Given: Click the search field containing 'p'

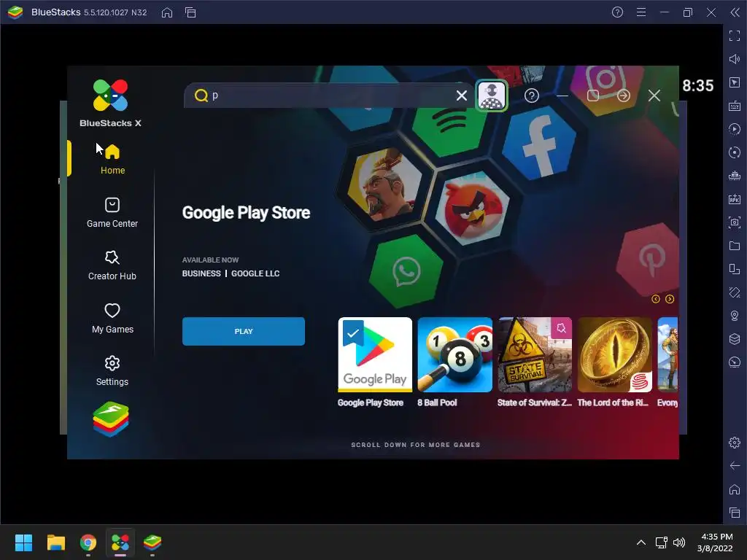Looking at the screenshot, I should [x=329, y=96].
